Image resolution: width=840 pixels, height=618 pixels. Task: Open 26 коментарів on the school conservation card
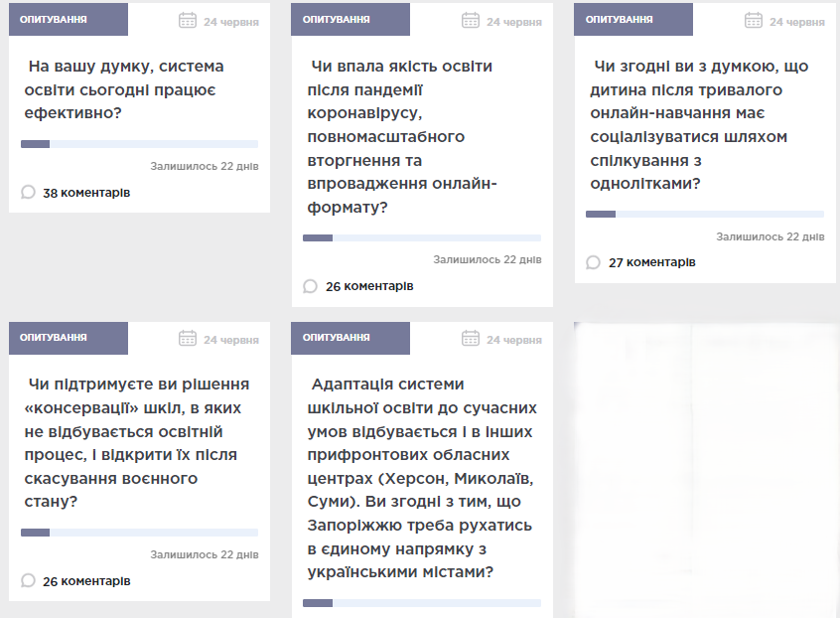point(86,581)
